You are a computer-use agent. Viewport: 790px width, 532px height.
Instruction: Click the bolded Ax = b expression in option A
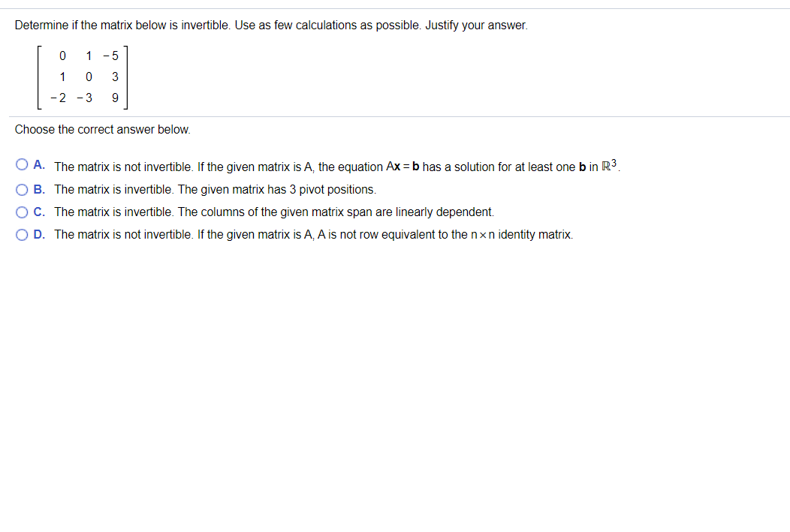point(406,167)
